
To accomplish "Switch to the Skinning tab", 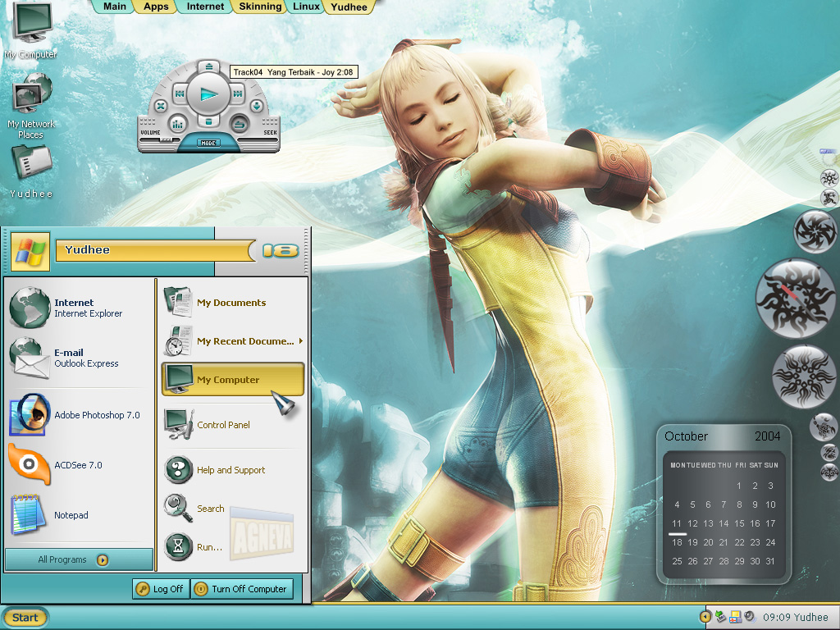I will click(x=260, y=7).
